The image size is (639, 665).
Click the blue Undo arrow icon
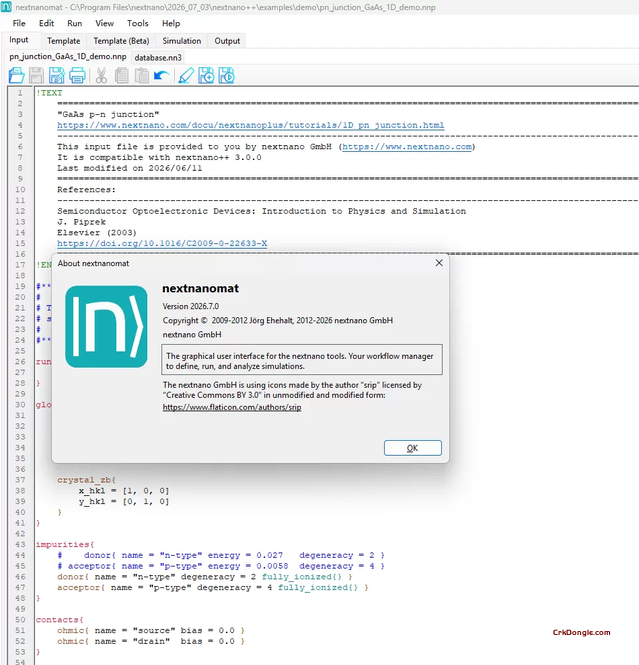tap(162, 76)
